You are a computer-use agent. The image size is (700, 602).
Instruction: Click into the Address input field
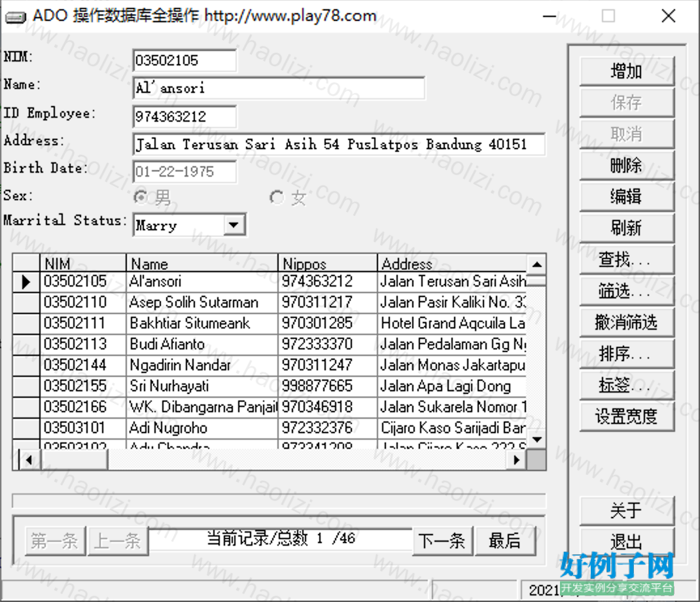pyautogui.click(x=339, y=144)
